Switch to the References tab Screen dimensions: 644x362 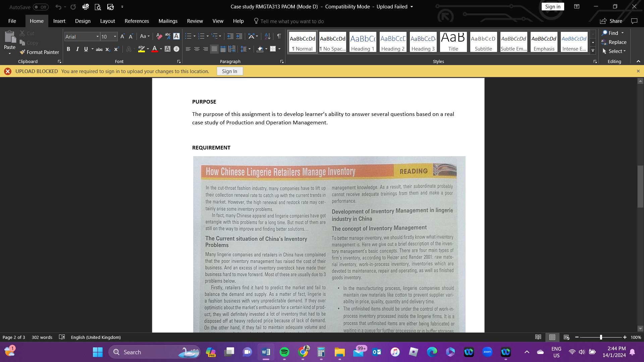pyautogui.click(x=137, y=21)
